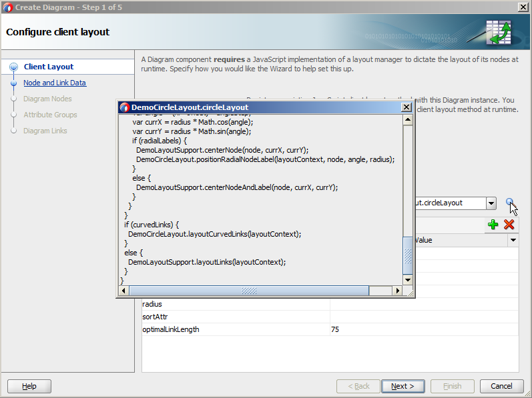Close the Create Diagram wizard window
Screen dimensions: 532x398
point(523,7)
